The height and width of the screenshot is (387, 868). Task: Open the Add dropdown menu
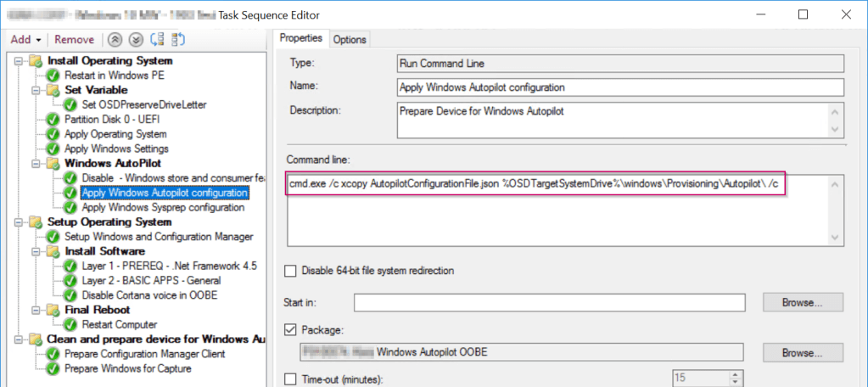25,40
